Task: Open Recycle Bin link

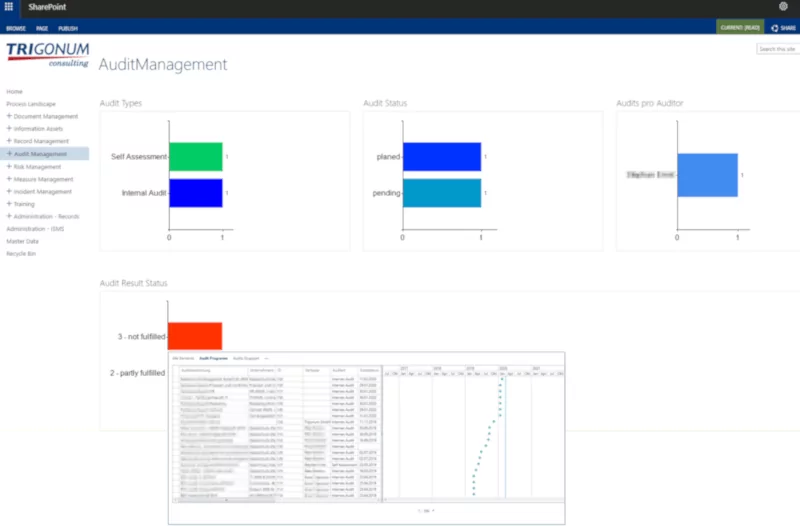Action: coord(22,254)
